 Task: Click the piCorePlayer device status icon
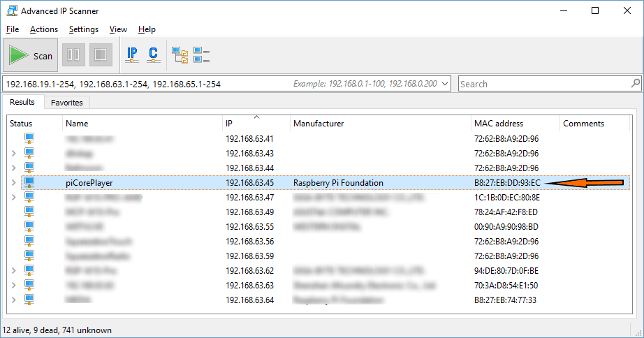(x=29, y=182)
